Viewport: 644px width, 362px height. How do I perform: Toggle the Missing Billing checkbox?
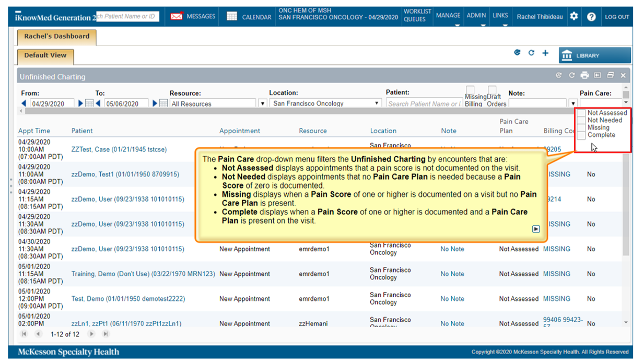[470, 90]
